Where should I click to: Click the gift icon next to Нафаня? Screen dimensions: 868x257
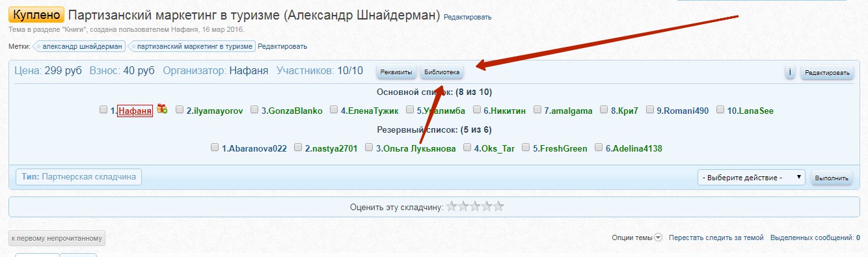(162, 109)
